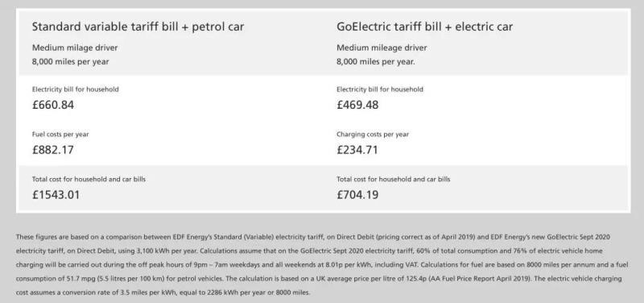Click the GoElectric tariff bill + electric car heading
The width and height of the screenshot is (644, 303).
[x=425, y=27]
